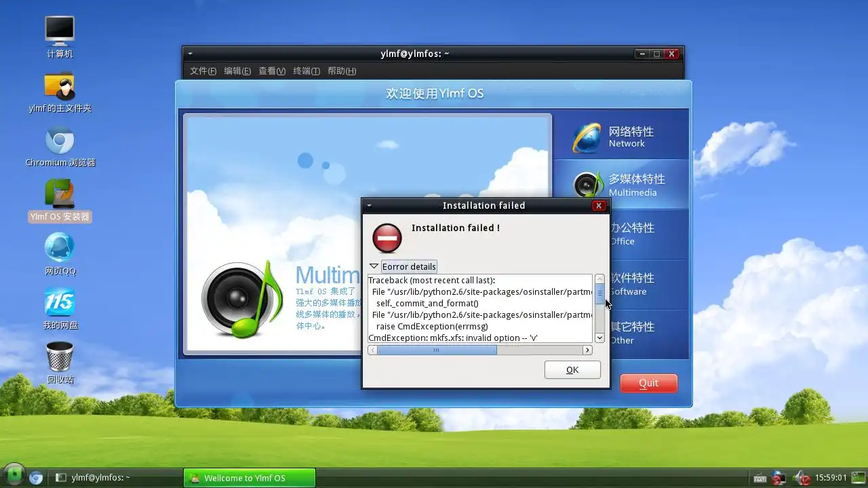
Task: Open the 编辑(E) menu in terminal
Action: coord(237,71)
